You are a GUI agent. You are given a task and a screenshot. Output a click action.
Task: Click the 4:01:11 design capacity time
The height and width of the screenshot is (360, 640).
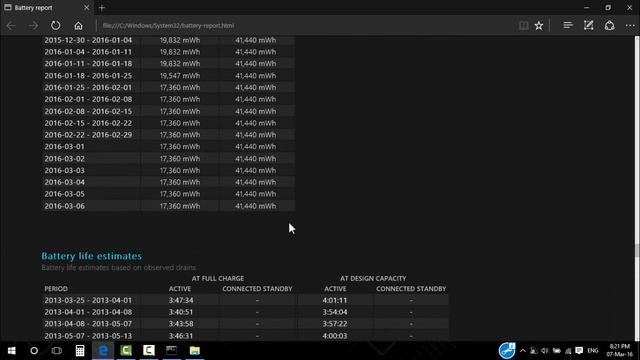[335, 300]
